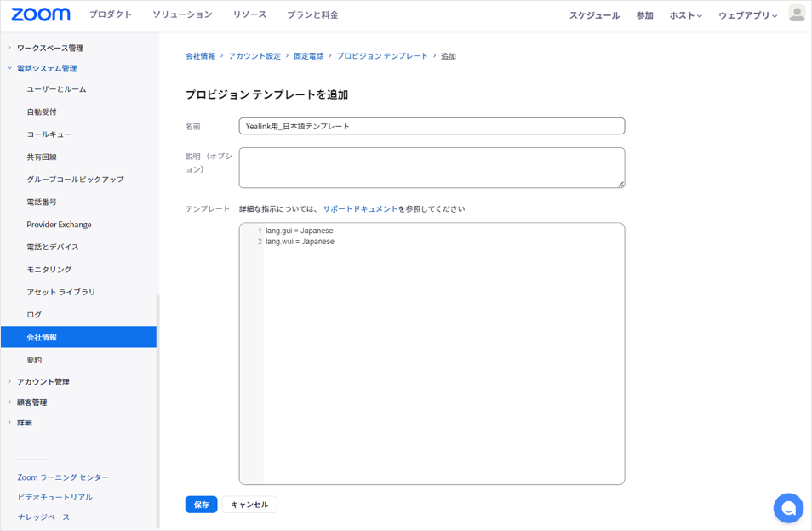Select 会社情報 in sidebar

coord(78,337)
